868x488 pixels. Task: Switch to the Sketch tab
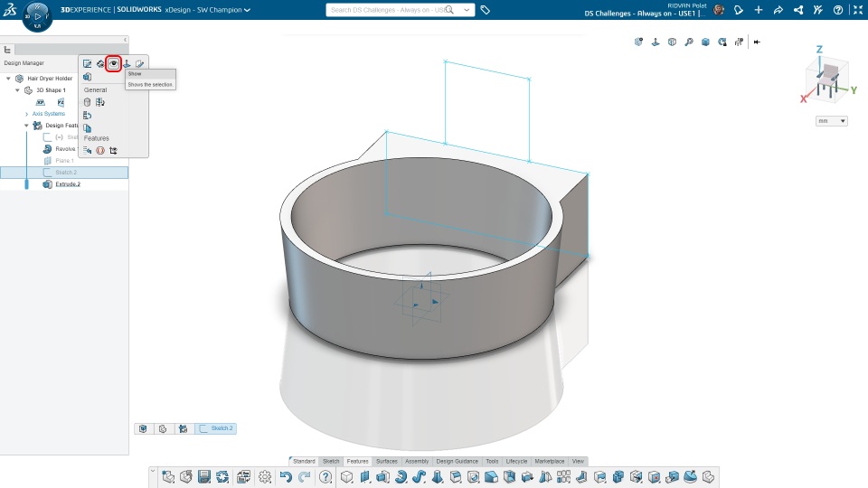click(x=331, y=461)
